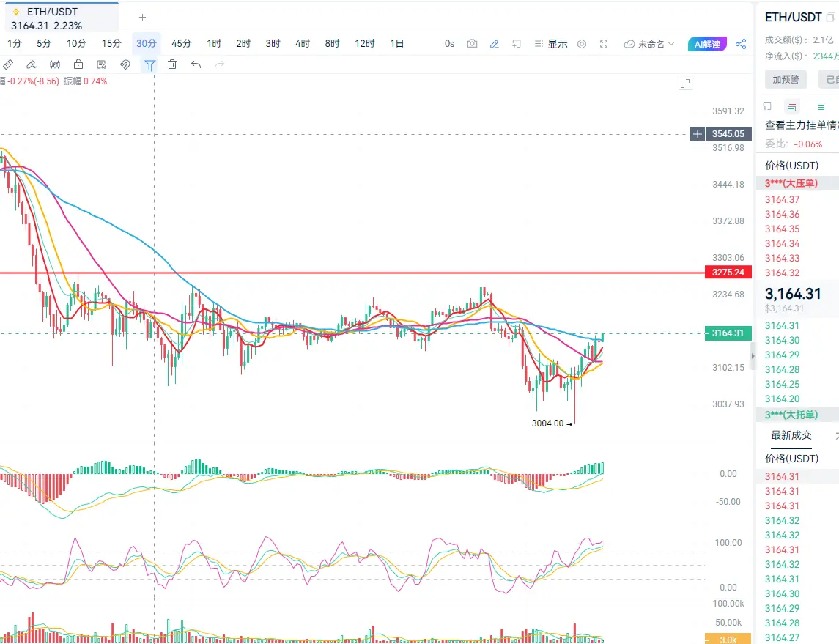
Task: Click the 3***(大压单) large sell order row
Action: click(797, 183)
